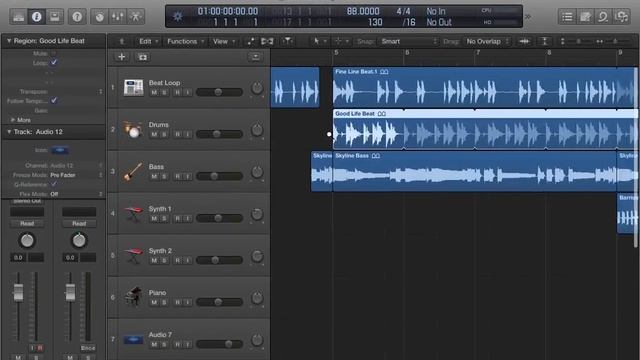The width and height of the screenshot is (640, 360).
Task: Open the Mixer faders icon
Action: (x=118, y=16)
